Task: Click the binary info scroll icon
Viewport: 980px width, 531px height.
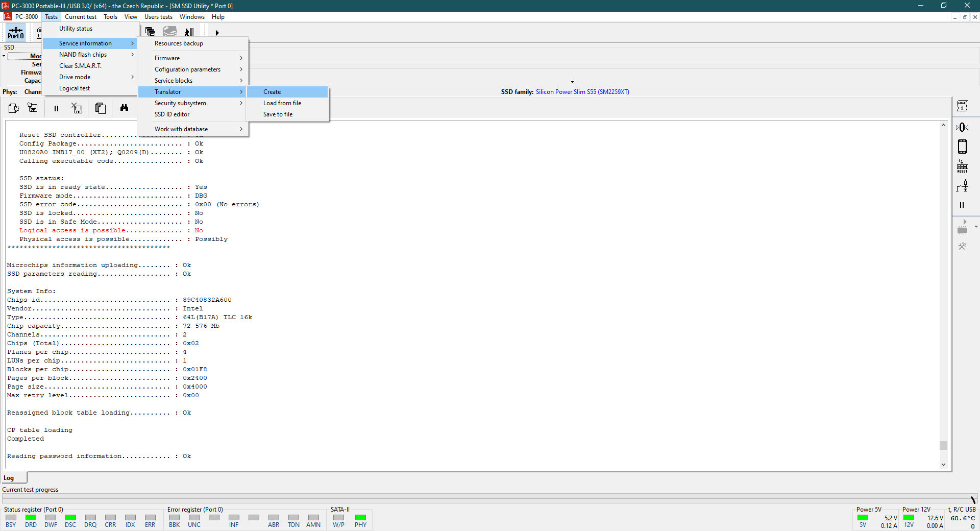Action: (962, 106)
